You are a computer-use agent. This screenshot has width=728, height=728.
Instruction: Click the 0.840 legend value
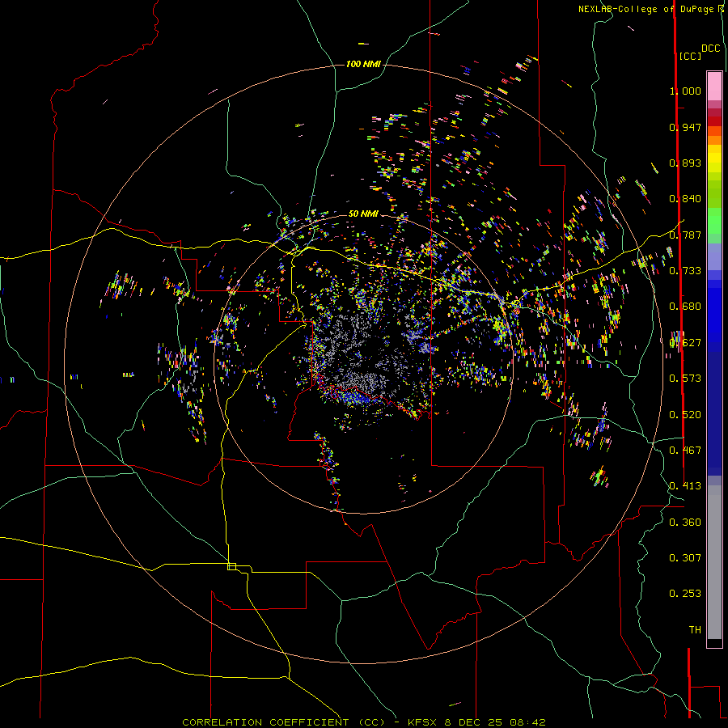(x=685, y=199)
